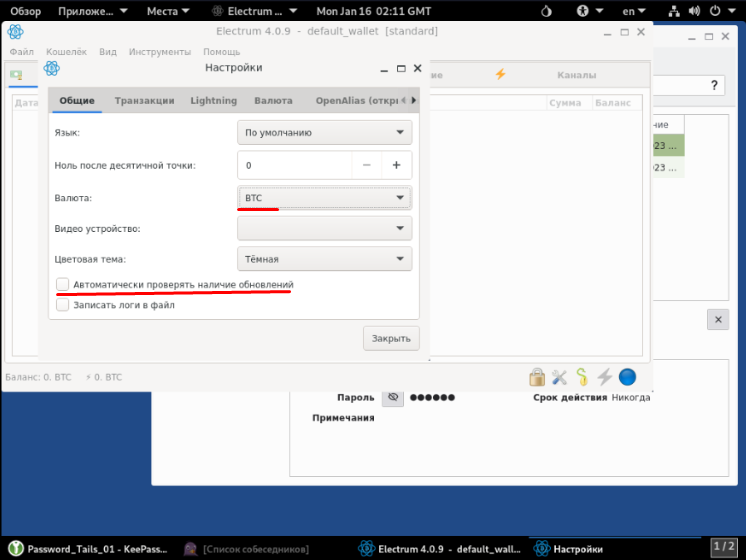This screenshot has height=560, width=746.
Task: Open the accessibility menu icon
Action: pos(583,11)
